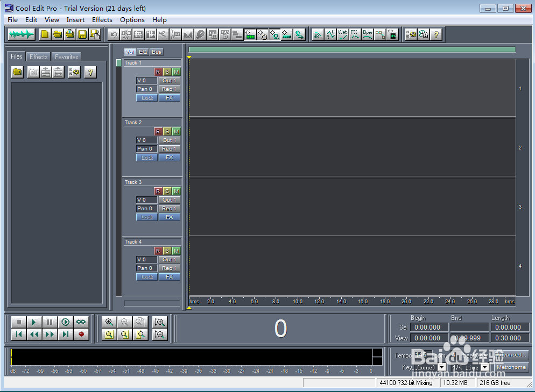Toggle the FX envelope toolbar icon
This screenshot has width=535, height=392.
[355, 34]
